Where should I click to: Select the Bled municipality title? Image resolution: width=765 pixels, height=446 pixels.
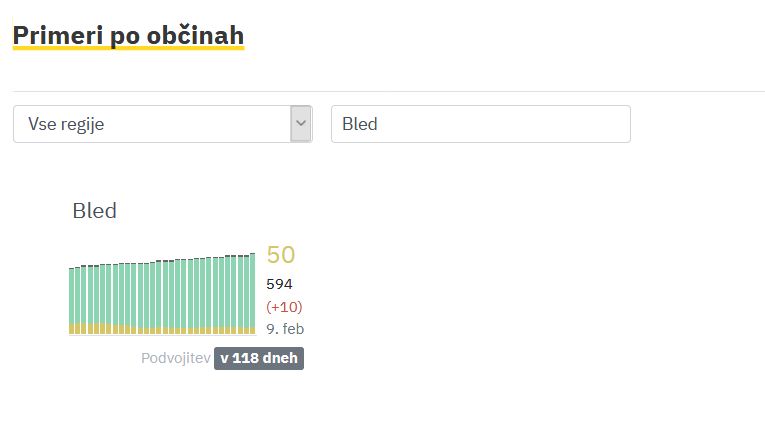click(94, 211)
